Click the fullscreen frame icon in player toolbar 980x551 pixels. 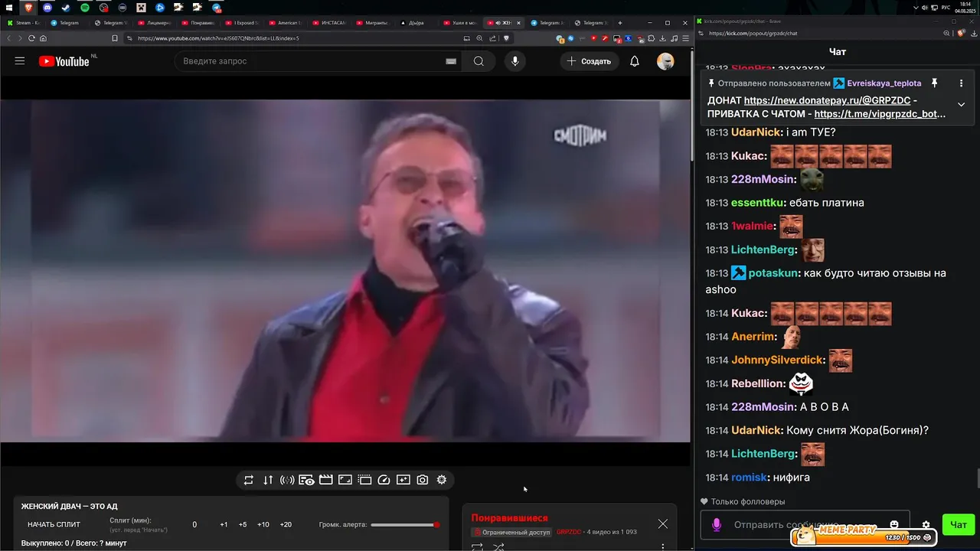(x=345, y=480)
